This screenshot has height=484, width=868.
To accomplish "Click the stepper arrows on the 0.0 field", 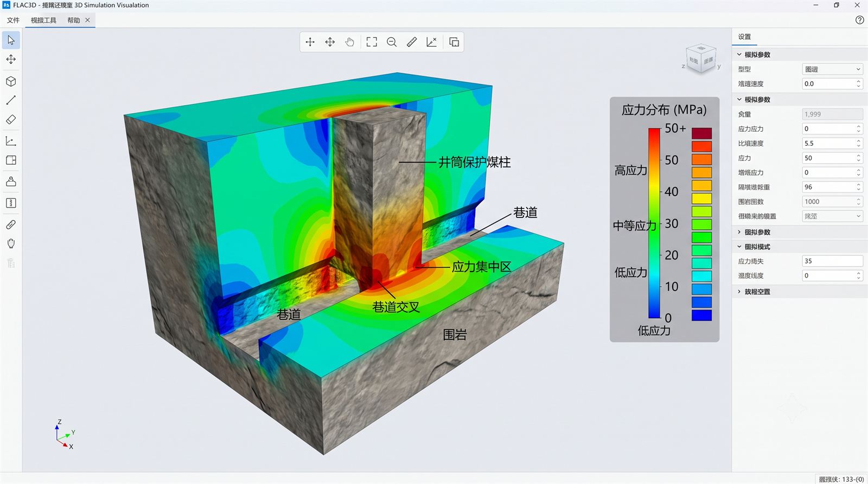I will [x=858, y=84].
